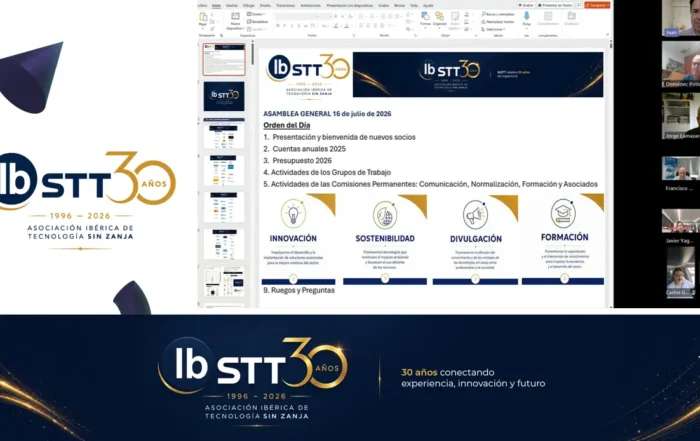Click the Nueva diapositiva icon
The image size is (700, 441).
click(x=235, y=16)
